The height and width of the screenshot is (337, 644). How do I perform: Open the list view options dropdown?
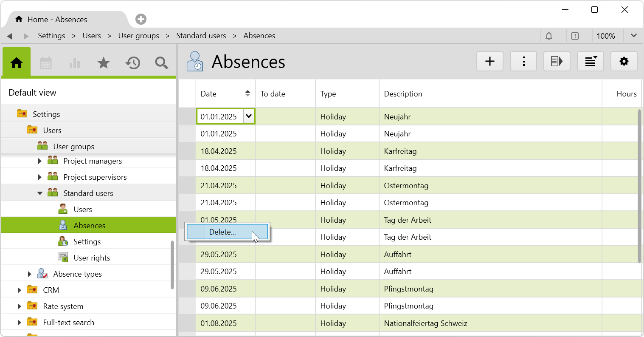590,62
